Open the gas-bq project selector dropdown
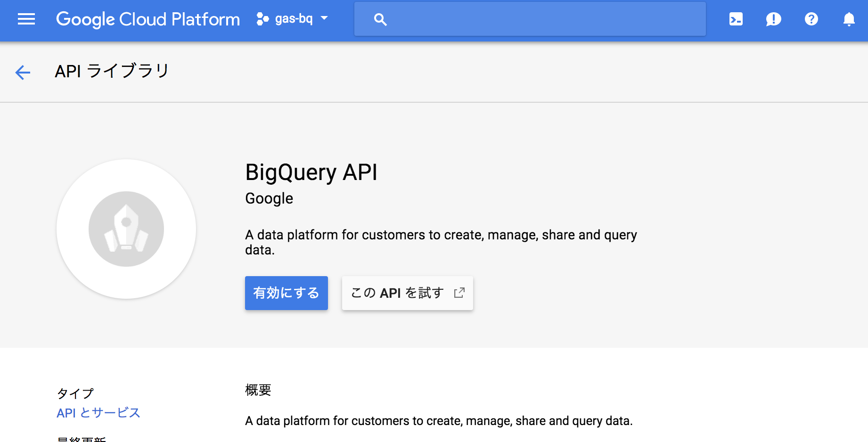 click(x=292, y=19)
